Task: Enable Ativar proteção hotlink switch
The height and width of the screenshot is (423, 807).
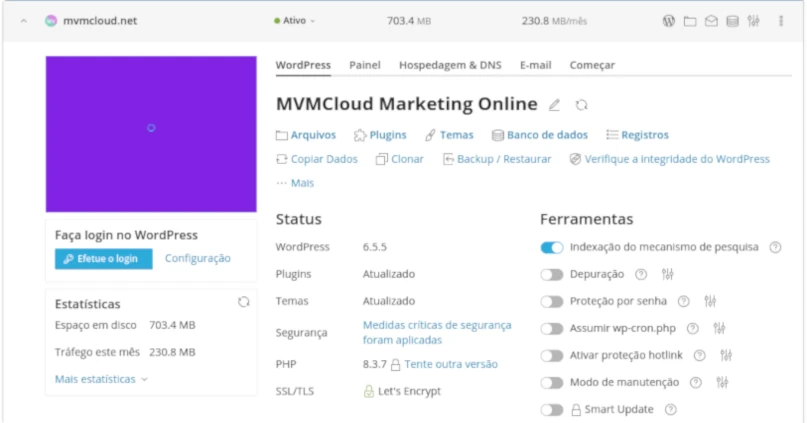Action: pyautogui.click(x=552, y=356)
